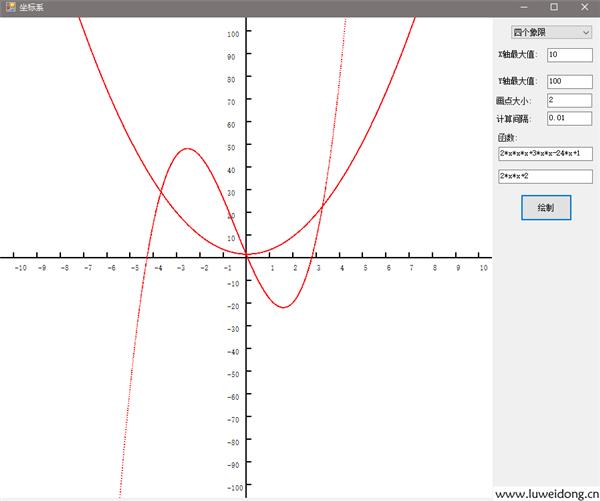The image size is (600, 501).
Task: Click the 100 tick label atop the Y axis
Action: tap(232, 33)
